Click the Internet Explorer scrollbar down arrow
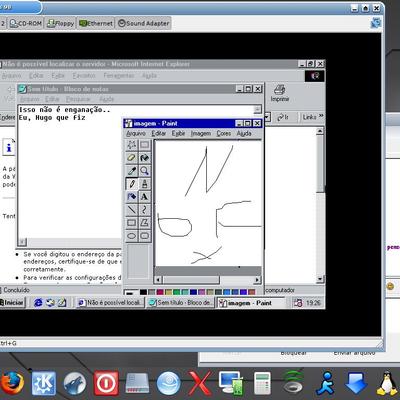 tap(320, 279)
